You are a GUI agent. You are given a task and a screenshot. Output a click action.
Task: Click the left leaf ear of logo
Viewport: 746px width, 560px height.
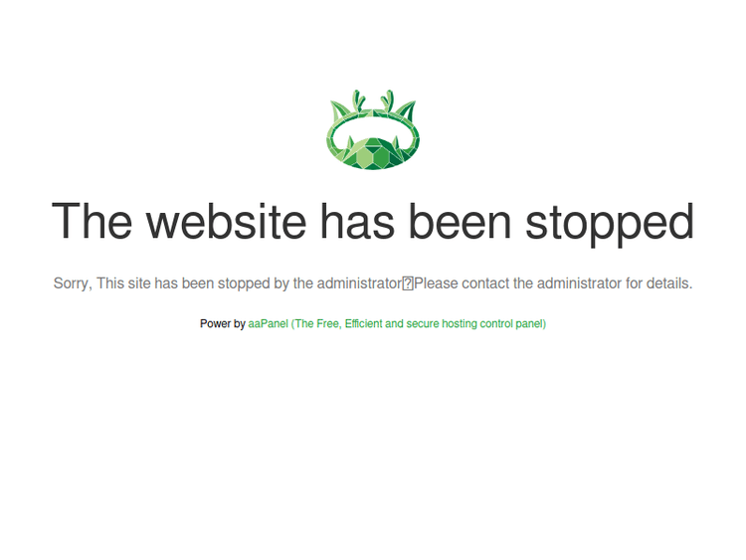[x=340, y=110]
